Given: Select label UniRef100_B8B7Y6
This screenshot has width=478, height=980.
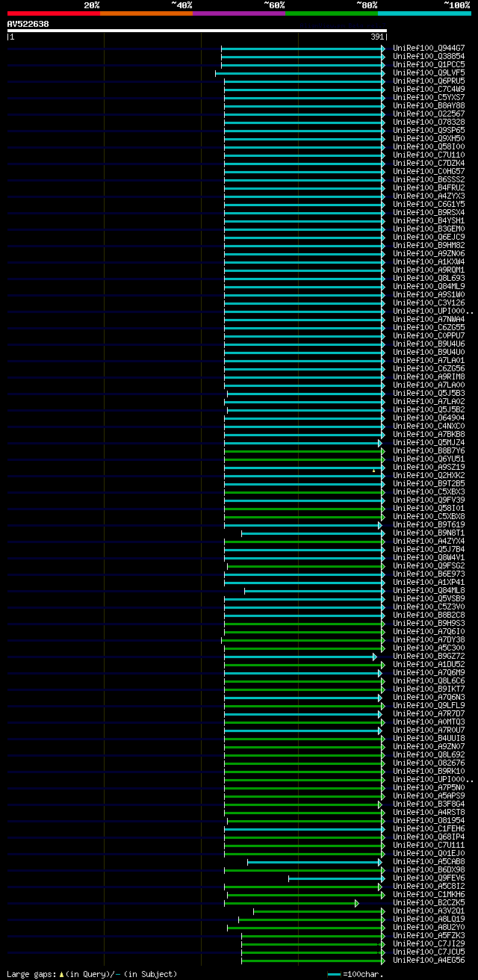Looking at the screenshot, I should click(x=429, y=450).
